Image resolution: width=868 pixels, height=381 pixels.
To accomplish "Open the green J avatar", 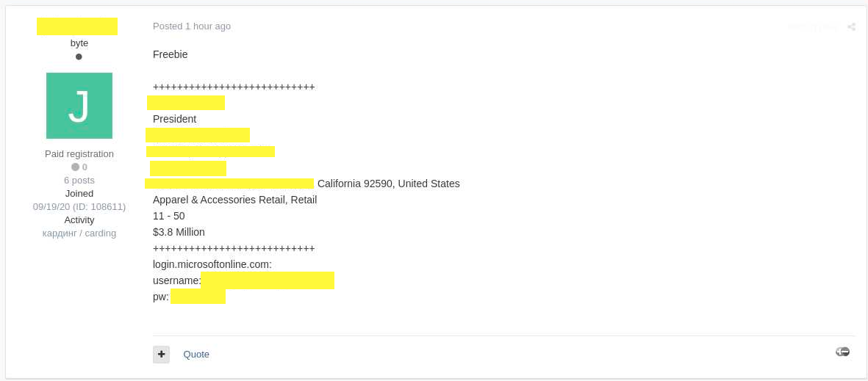I will [x=79, y=106].
